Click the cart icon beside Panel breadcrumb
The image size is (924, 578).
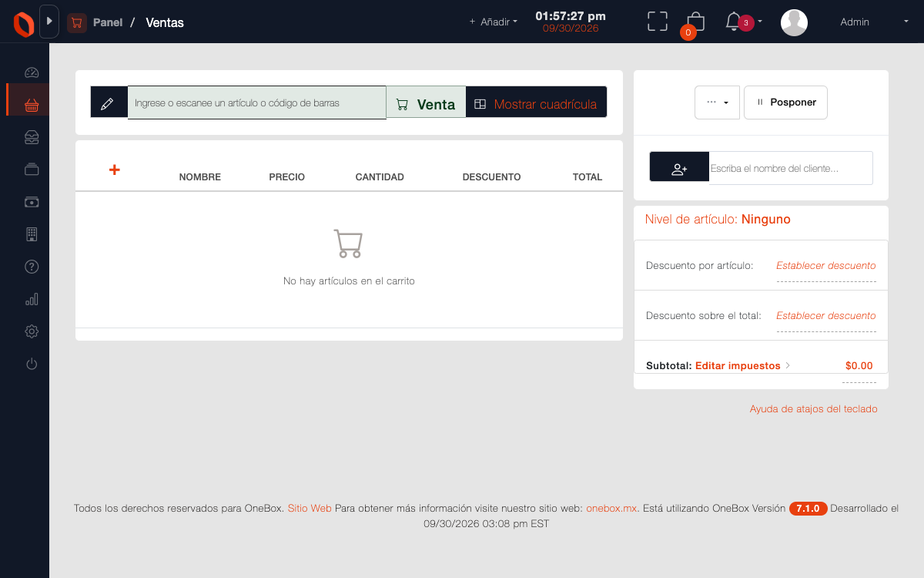tap(76, 22)
